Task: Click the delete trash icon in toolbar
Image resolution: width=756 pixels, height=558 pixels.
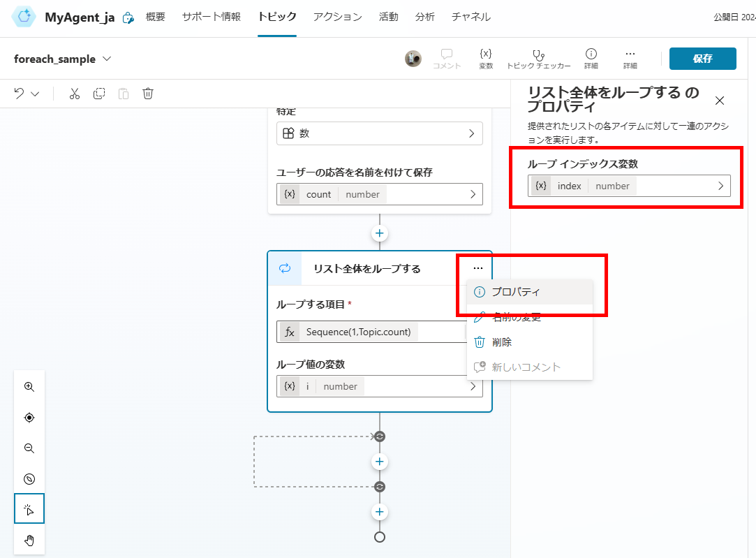Action: click(148, 94)
